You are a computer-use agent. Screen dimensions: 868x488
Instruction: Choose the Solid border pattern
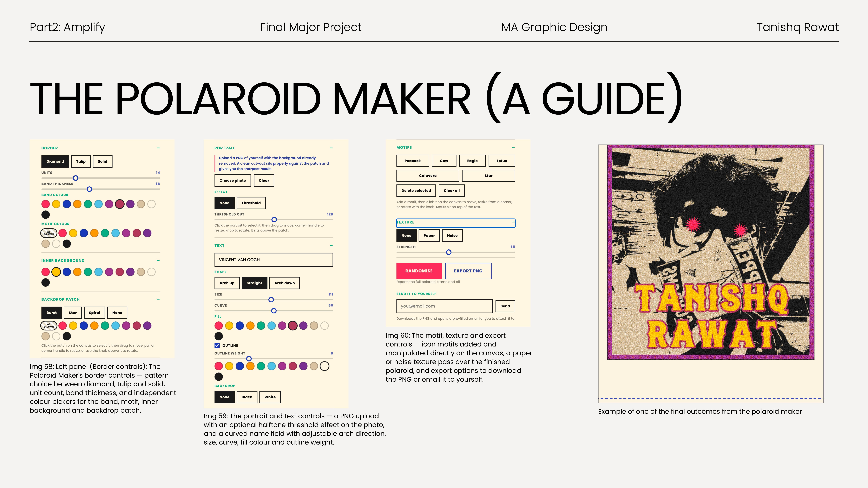click(102, 161)
